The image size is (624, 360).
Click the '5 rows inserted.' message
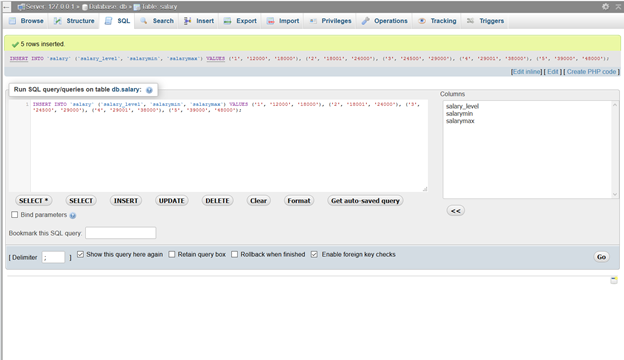coord(43,44)
